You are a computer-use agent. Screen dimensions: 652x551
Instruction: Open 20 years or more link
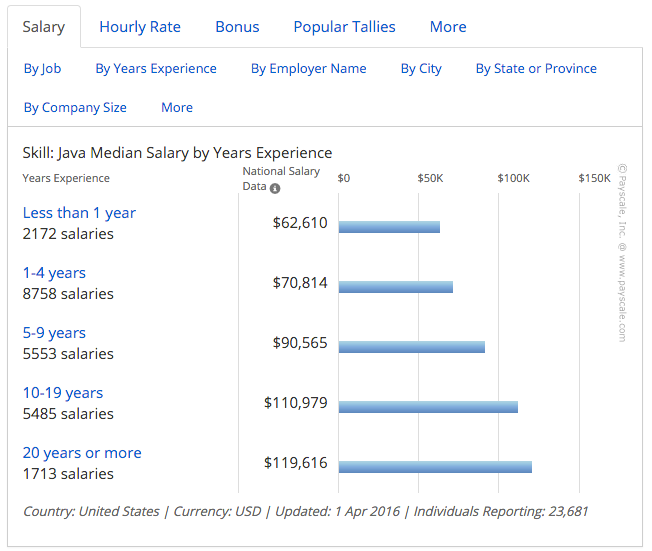coord(82,453)
